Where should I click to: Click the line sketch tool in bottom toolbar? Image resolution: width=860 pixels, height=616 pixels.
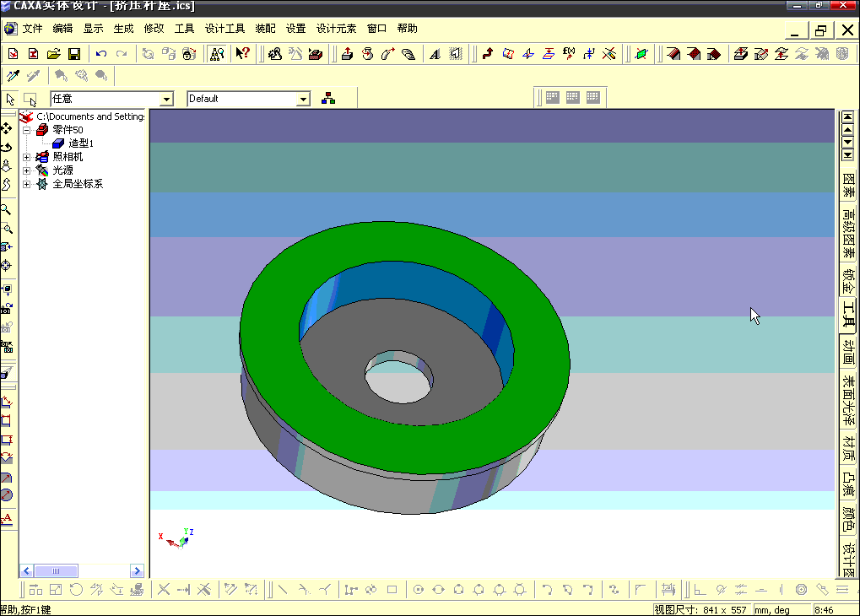click(283, 590)
